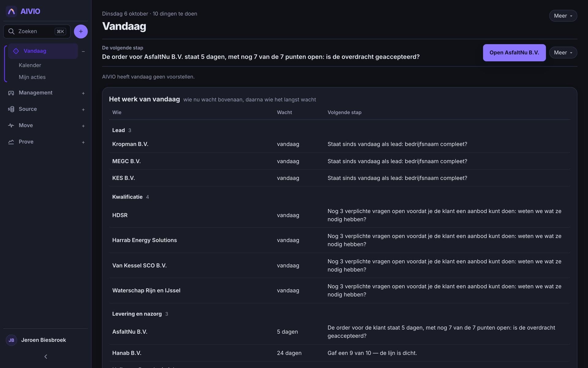Expand the Prove section plus
Viewport: 588px width, 368px height.
[83, 142]
